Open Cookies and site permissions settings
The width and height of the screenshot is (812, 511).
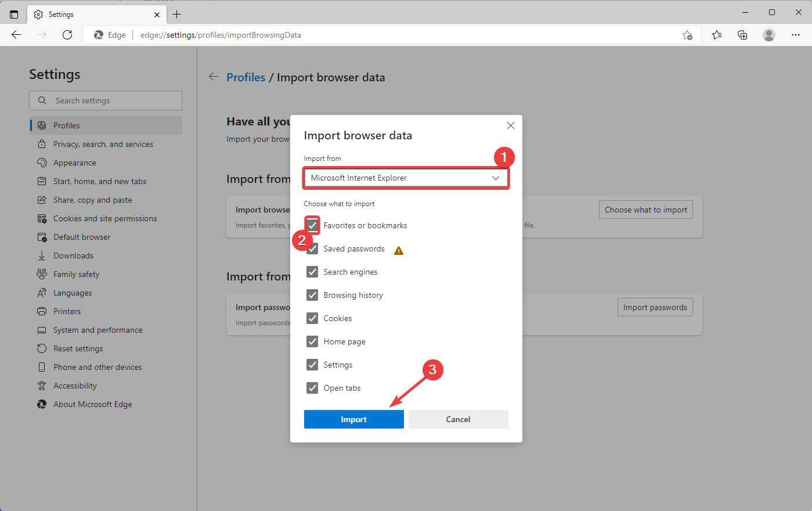tap(106, 218)
